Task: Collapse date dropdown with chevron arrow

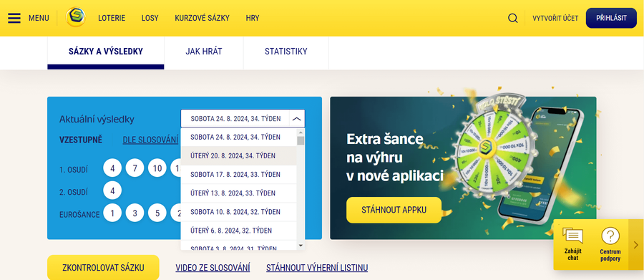Action: (296, 119)
